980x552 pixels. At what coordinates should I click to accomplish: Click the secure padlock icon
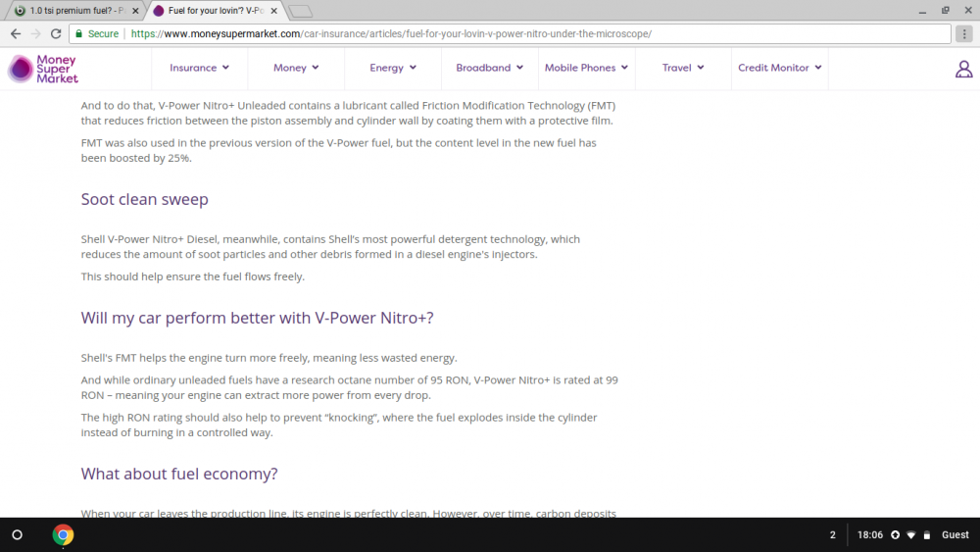click(x=78, y=33)
